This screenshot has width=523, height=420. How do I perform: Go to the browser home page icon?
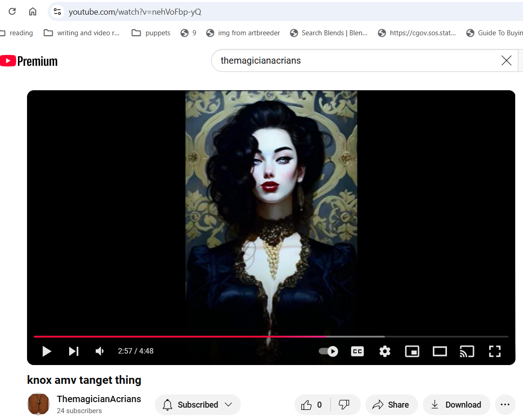click(33, 11)
